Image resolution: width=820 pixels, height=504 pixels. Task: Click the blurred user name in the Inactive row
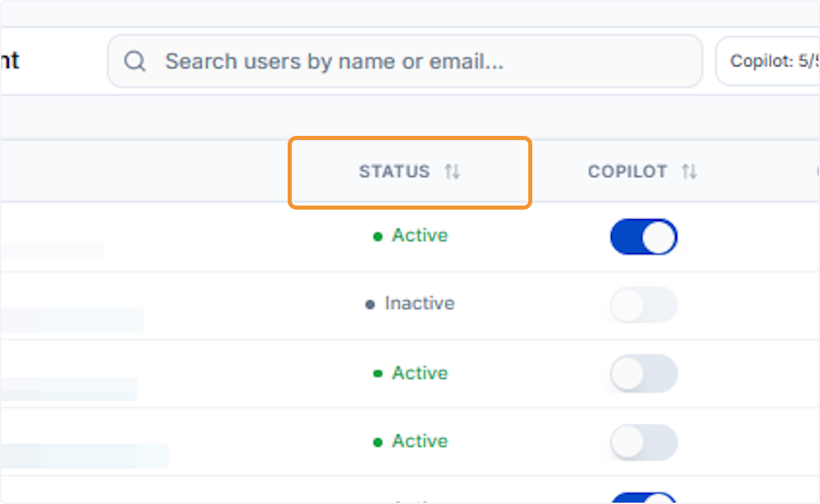(x=71, y=320)
